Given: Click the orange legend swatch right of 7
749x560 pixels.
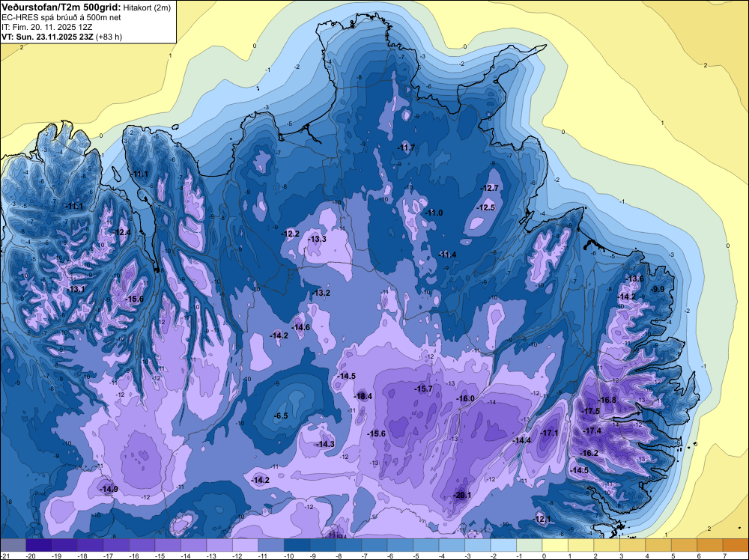Looking at the screenshot, I should point(736,545).
